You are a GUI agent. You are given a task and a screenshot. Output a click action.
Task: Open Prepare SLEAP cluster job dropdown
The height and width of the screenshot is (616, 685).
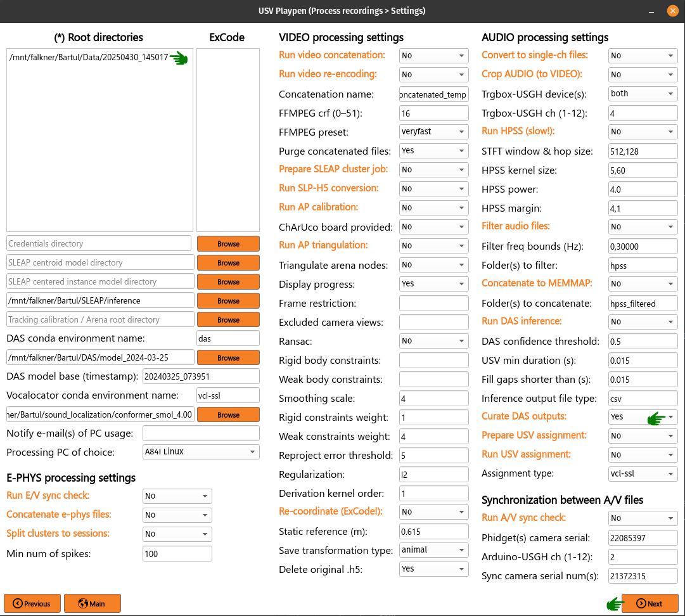(433, 169)
